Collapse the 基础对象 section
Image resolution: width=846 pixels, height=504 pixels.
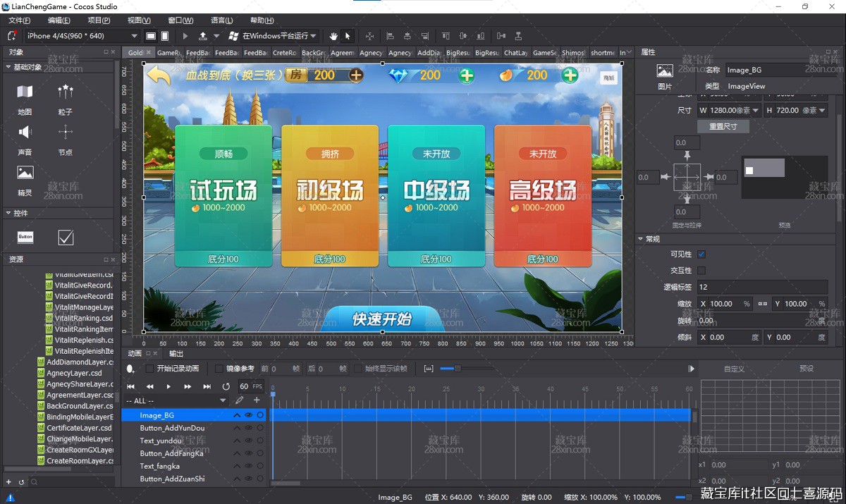[x=8, y=67]
